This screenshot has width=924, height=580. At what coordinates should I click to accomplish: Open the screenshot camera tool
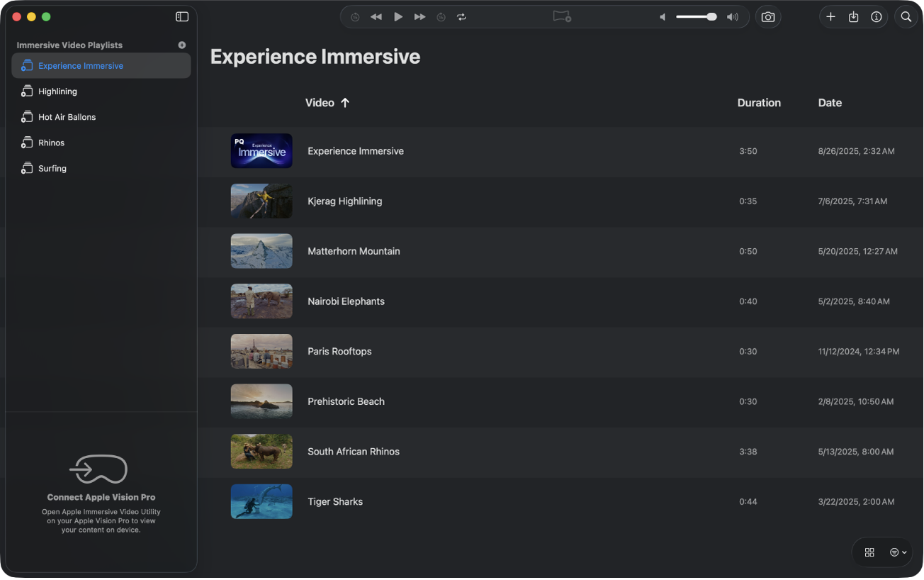[768, 16]
